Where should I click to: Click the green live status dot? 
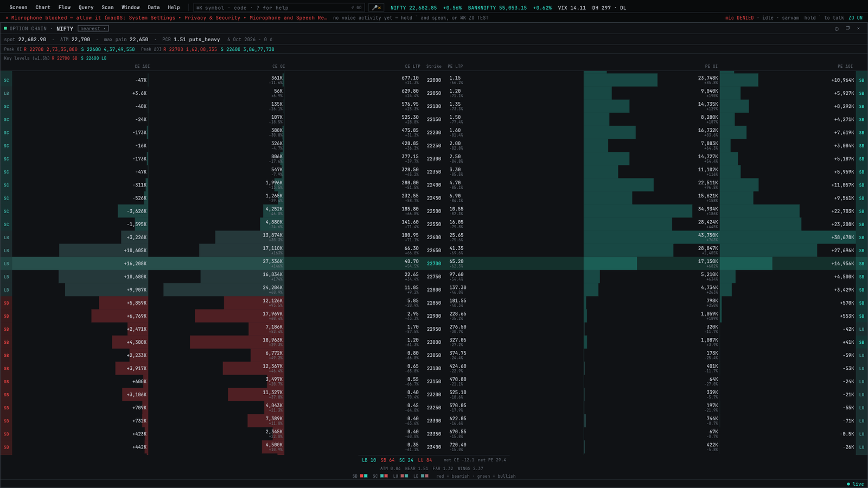848,484
